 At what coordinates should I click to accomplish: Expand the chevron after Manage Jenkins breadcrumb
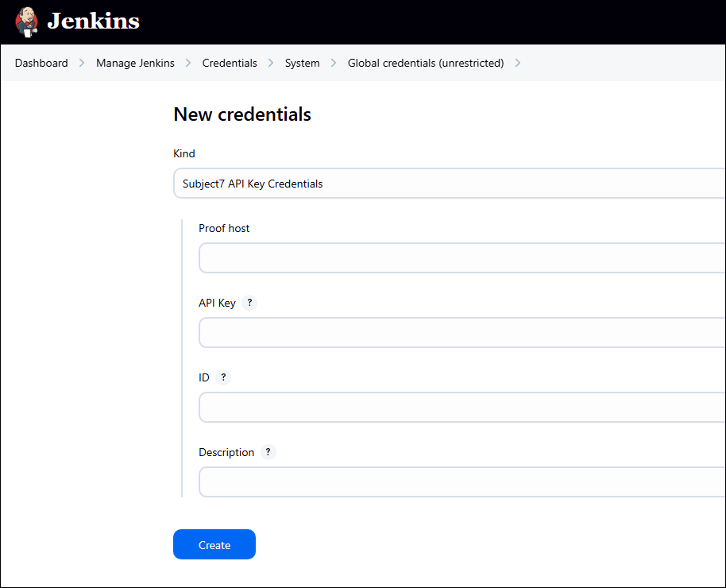(x=188, y=63)
